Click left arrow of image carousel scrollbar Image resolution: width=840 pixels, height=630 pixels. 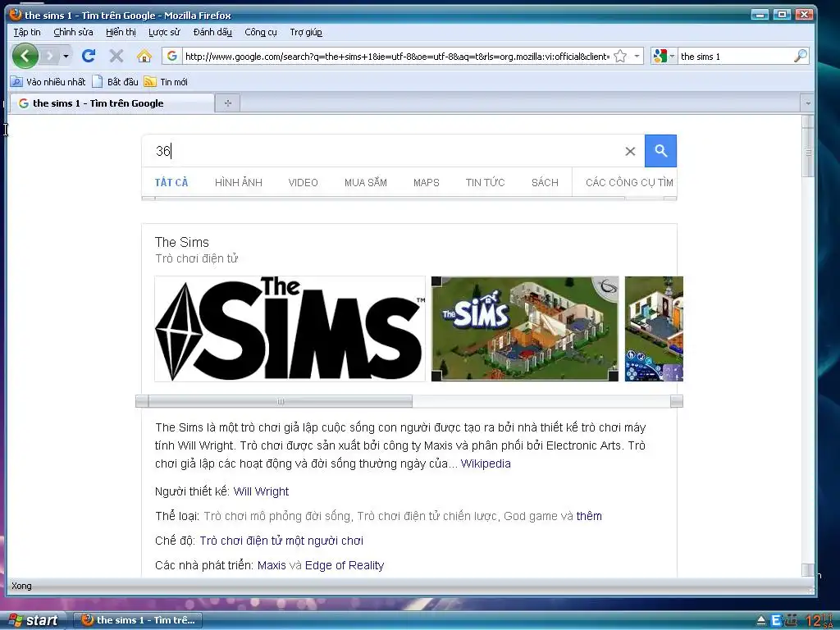pos(141,401)
